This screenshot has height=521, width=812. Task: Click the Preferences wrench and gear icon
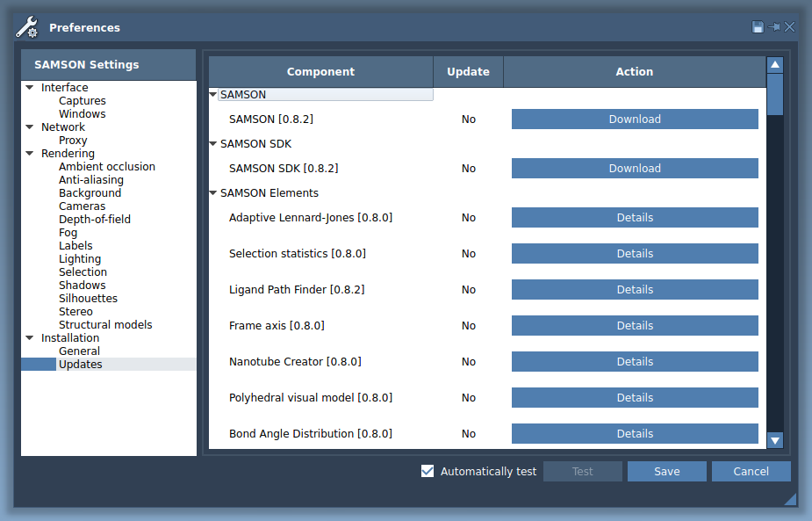pyautogui.click(x=27, y=27)
